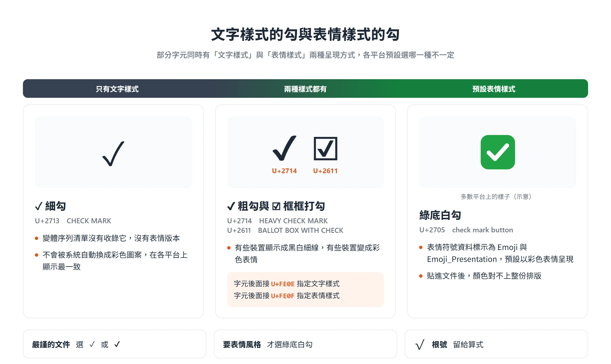Click the 綠底白勾 heading
The height and width of the screenshot is (364, 611).
[440, 215]
